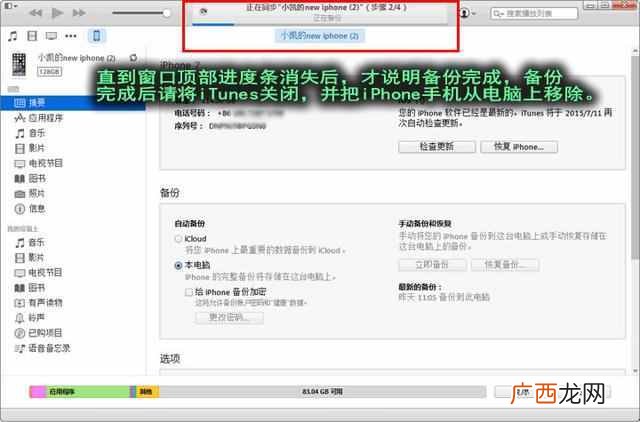The image size is (640, 422).
Task: Open 音乐 under On My Device
Action: 30,242
